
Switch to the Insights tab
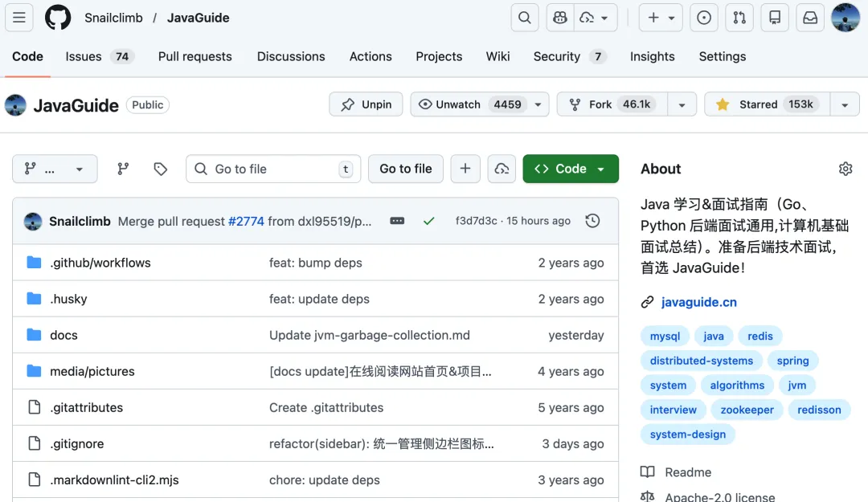(652, 56)
